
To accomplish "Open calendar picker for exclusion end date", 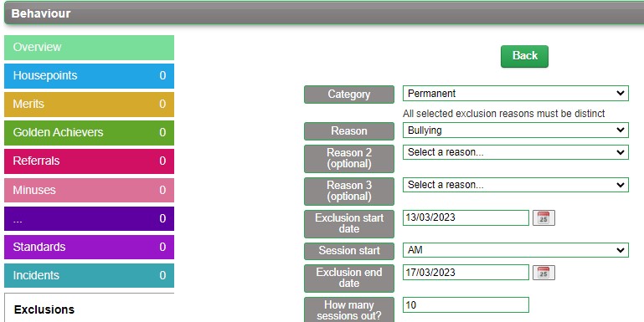I will 544,273.
